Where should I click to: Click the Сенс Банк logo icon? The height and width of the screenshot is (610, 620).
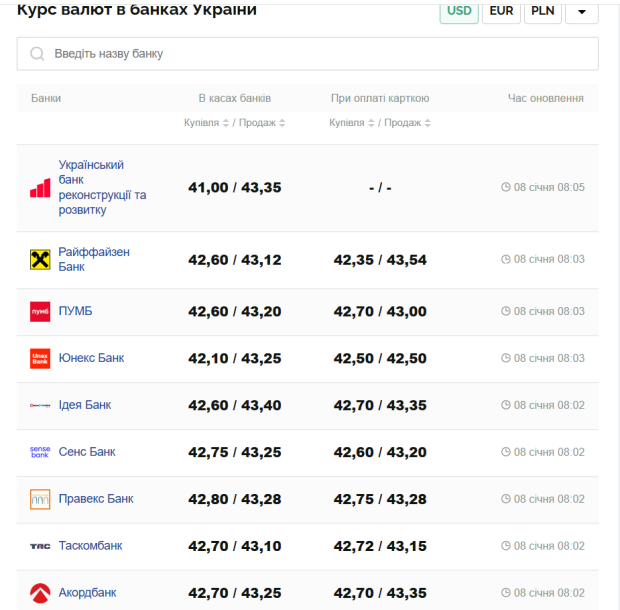tap(40, 452)
